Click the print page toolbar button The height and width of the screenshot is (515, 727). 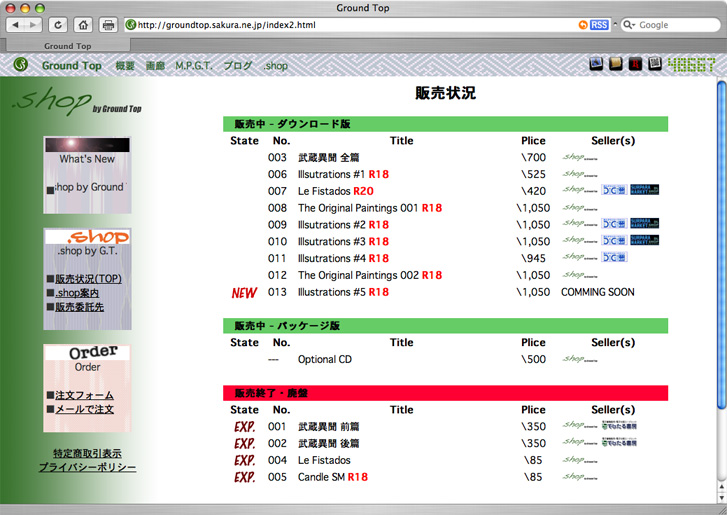pyautogui.click(x=108, y=25)
